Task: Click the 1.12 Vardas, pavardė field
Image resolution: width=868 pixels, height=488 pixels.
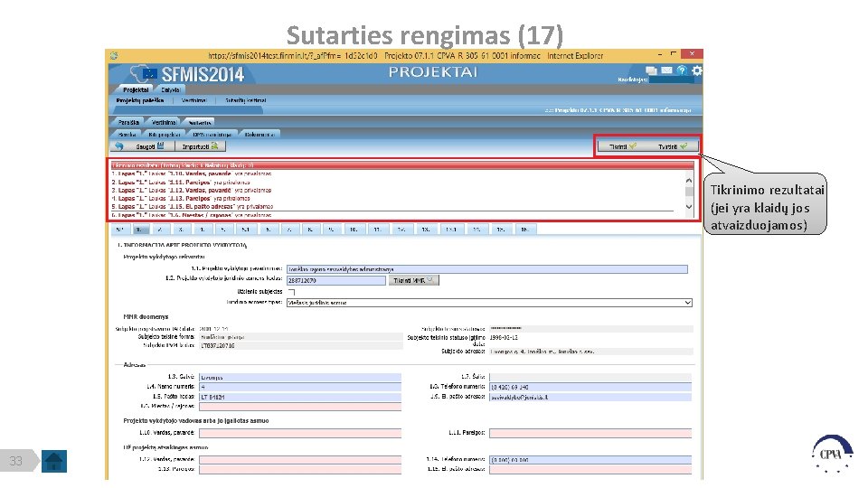Action: point(300,460)
